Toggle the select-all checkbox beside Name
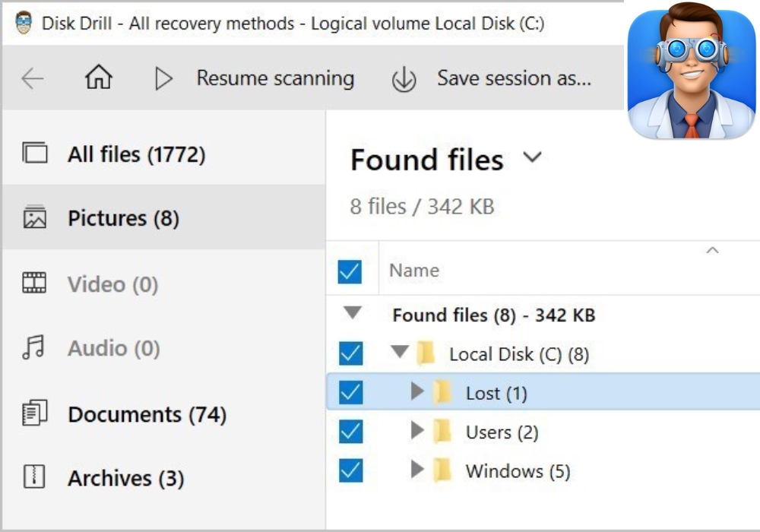The width and height of the screenshot is (760, 532). point(350,272)
